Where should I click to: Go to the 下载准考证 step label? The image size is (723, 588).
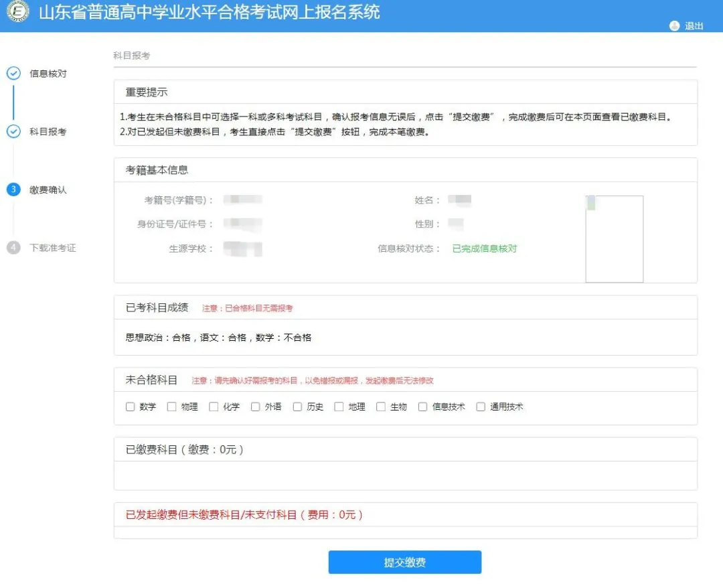(53, 248)
